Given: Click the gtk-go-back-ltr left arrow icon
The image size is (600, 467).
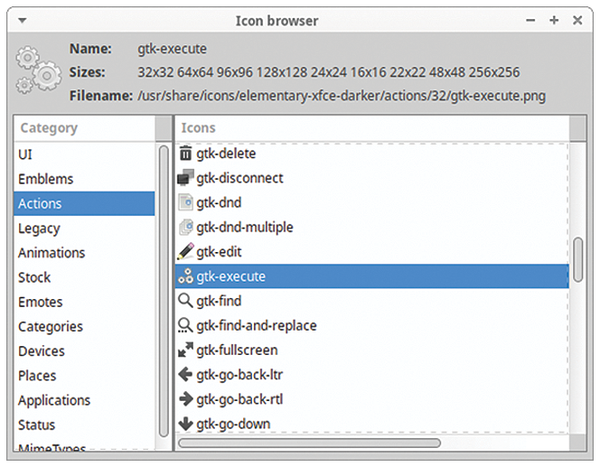Looking at the screenshot, I should coord(185,375).
